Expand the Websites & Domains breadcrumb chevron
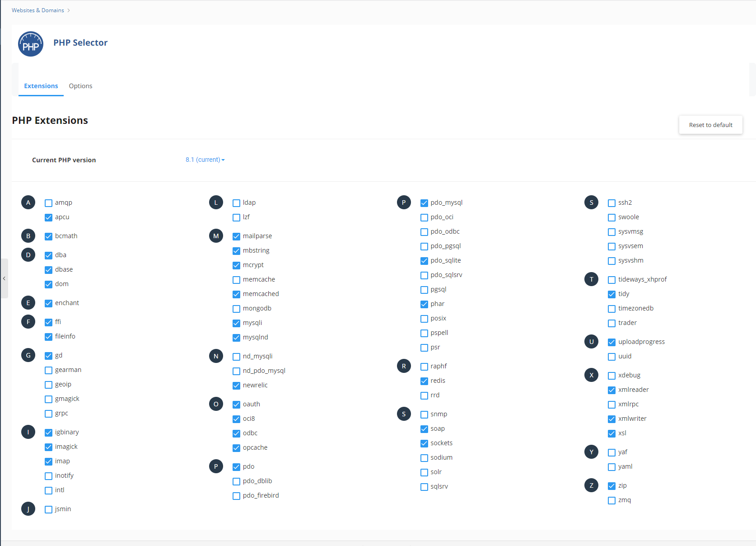Viewport: 756px width, 546px height. click(69, 10)
